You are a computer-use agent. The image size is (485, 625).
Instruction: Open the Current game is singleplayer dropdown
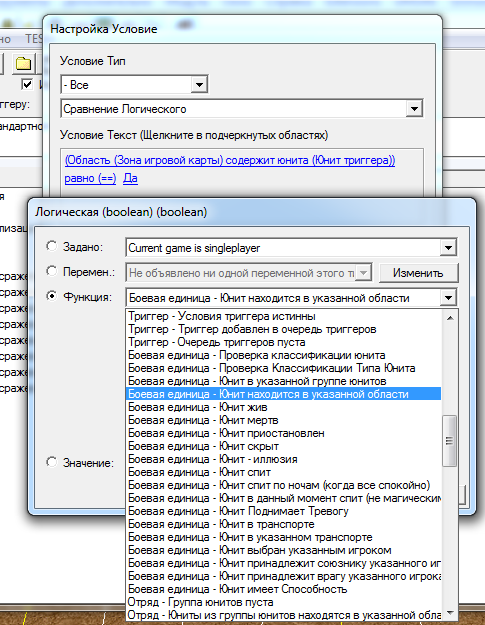448,248
